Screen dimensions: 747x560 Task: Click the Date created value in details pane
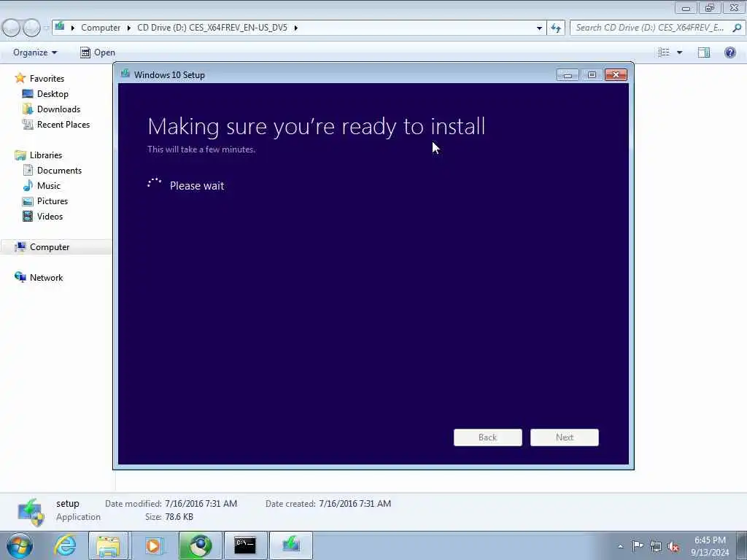point(355,503)
